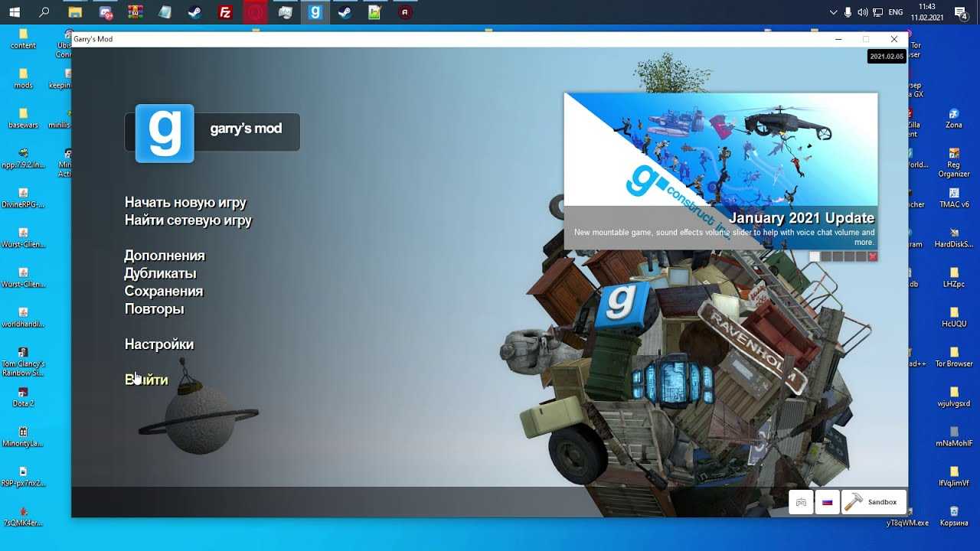Open Найти сетевую игру multiplayer menu
The image size is (980, 551).
(x=188, y=220)
